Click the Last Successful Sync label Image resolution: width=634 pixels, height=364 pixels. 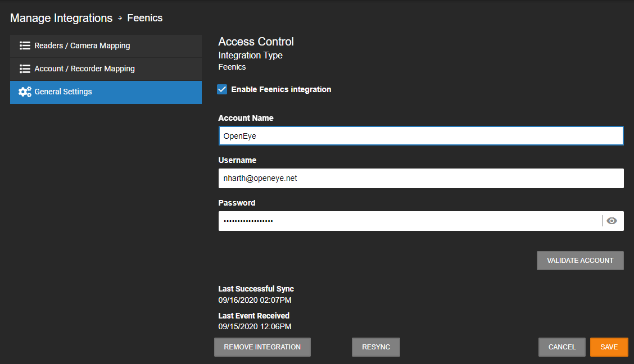tap(256, 289)
